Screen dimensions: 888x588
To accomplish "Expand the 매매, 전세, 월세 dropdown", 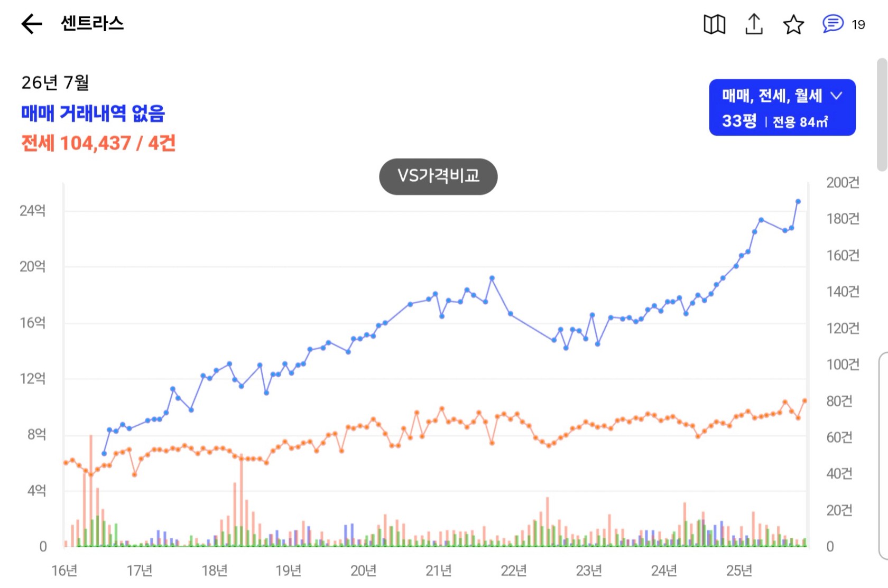I will tap(782, 96).
